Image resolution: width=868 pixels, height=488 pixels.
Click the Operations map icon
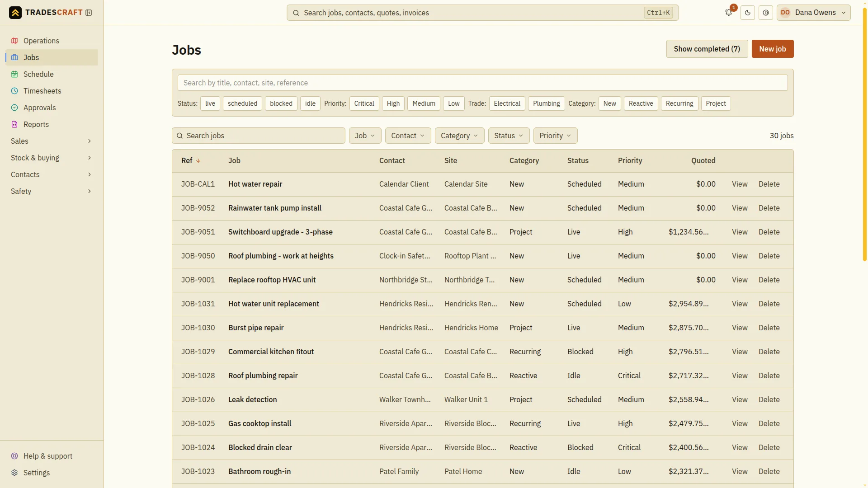pos(14,41)
